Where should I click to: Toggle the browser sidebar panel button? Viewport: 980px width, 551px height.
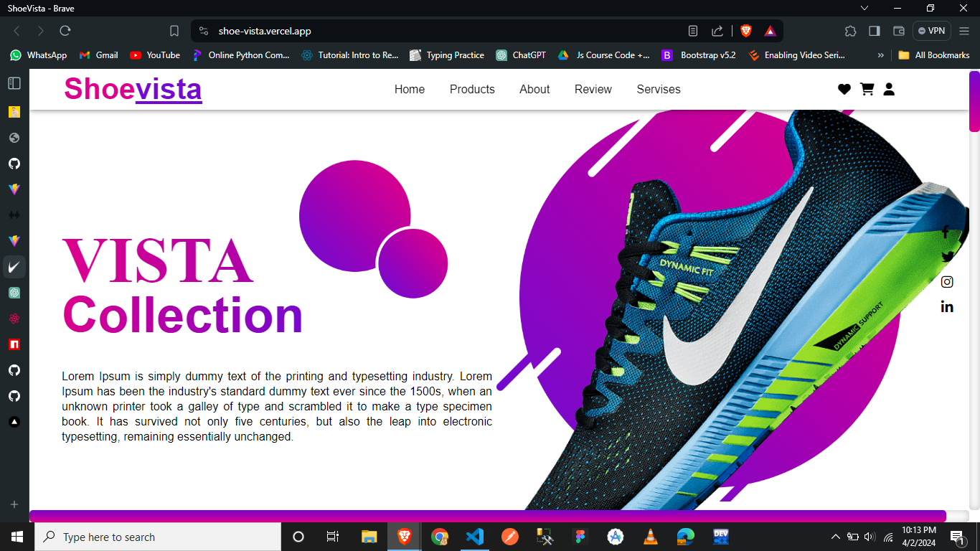click(x=875, y=31)
